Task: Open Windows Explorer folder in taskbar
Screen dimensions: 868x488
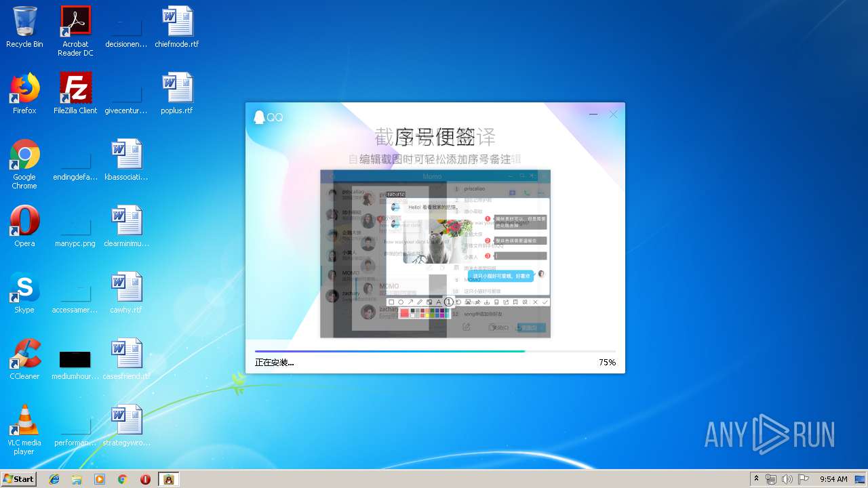Action: [77, 479]
